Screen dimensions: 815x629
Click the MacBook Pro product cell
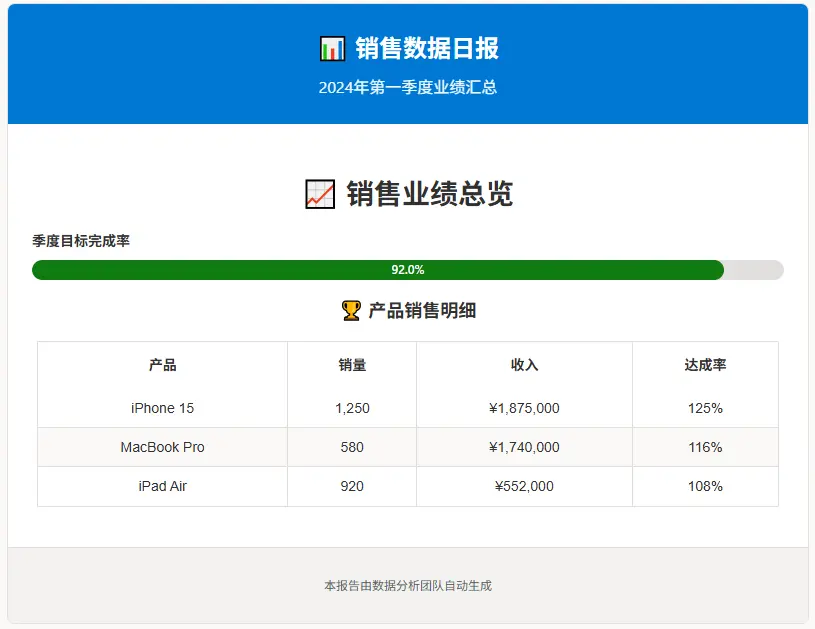162,447
